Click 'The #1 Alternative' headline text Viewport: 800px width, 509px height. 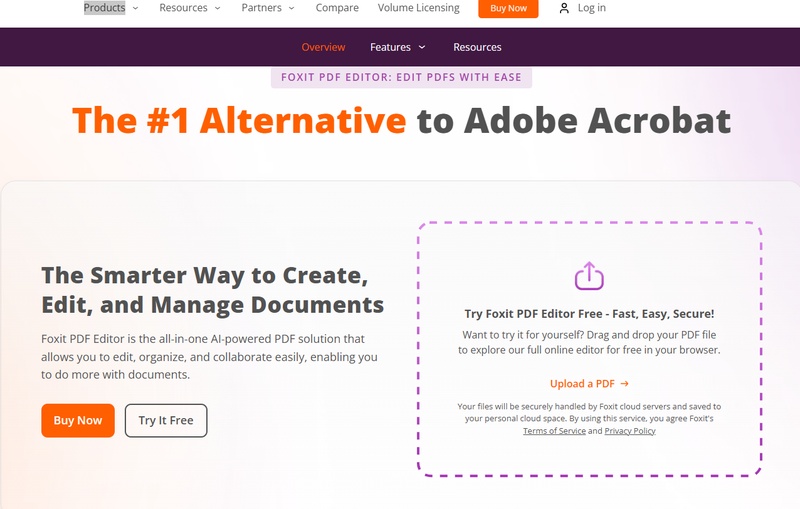239,121
